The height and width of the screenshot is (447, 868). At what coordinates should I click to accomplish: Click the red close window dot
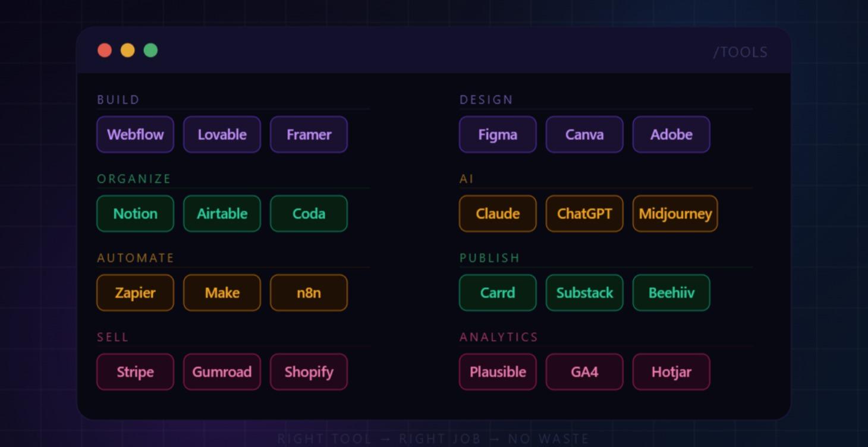click(x=105, y=51)
